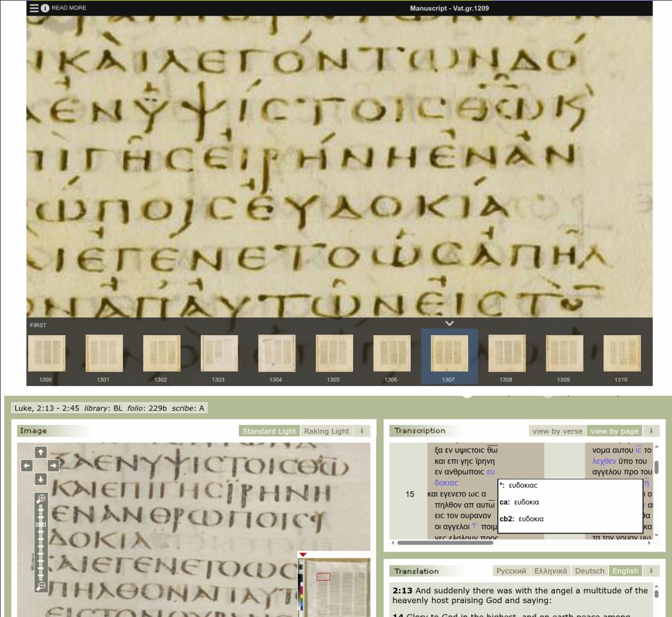Collapse the thumbnail strip with chevron
Image resolution: width=672 pixels, height=617 pixels.
point(449,323)
